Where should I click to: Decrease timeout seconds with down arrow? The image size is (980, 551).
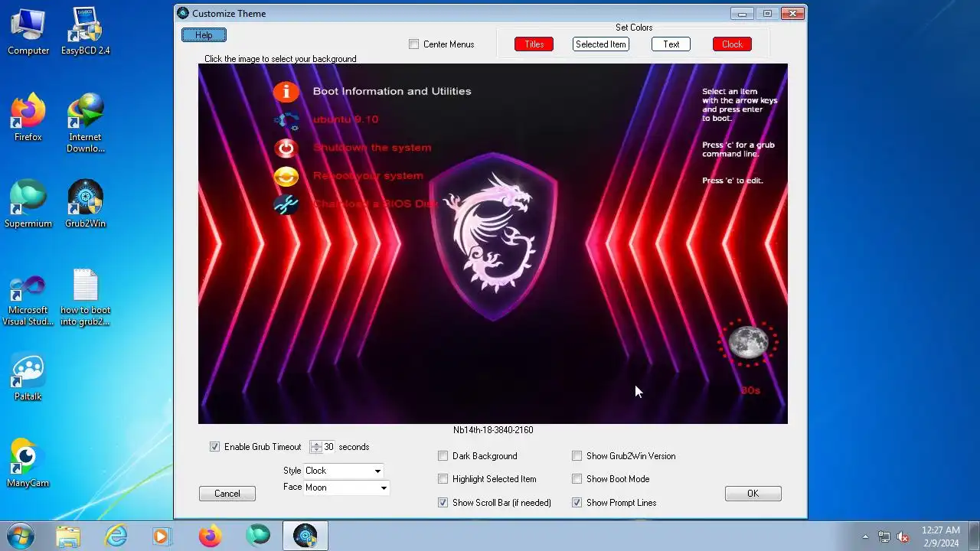coord(316,450)
